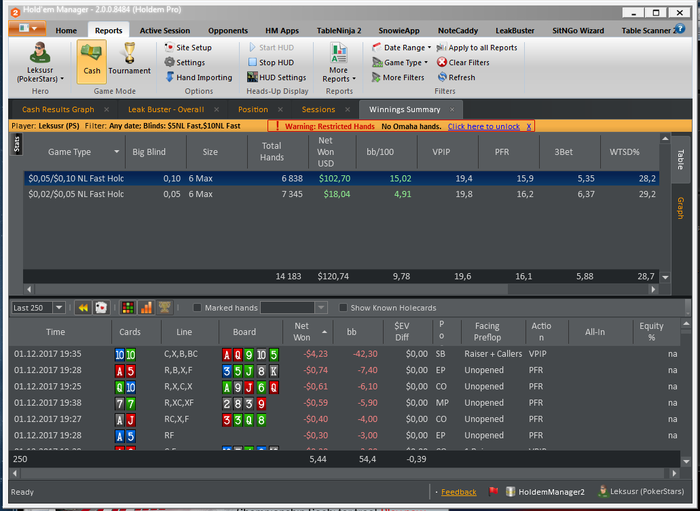Switch to the Table view side tab
Viewport: 700px width, 511px height.
point(680,159)
